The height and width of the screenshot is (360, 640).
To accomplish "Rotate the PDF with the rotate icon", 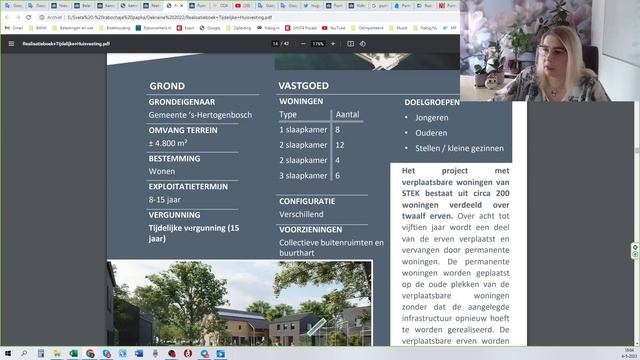I will point(363,44).
